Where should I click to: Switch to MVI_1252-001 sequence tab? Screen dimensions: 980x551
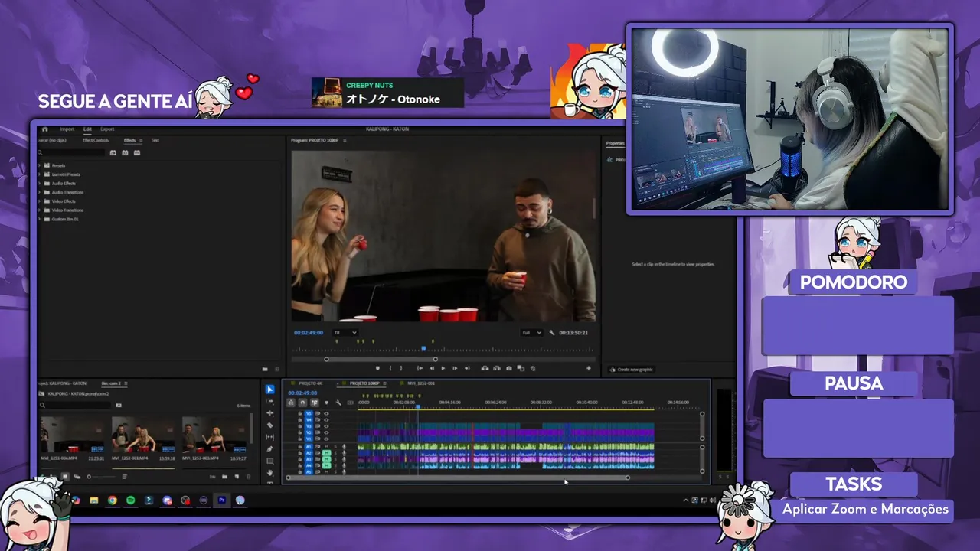[421, 383]
